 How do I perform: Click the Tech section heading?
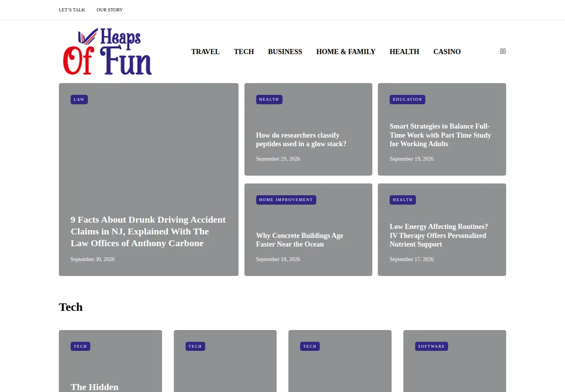[71, 307]
